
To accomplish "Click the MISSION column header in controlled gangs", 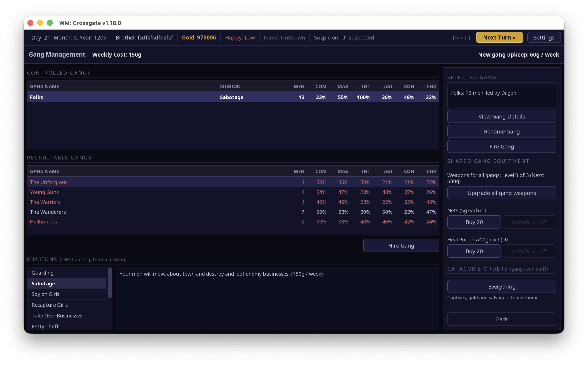I will (230, 86).
